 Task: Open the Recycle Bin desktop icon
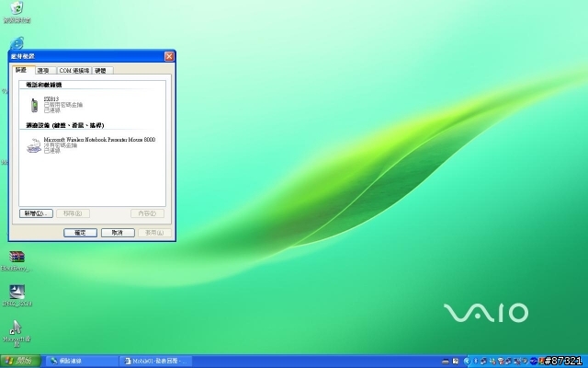[17, 7]
